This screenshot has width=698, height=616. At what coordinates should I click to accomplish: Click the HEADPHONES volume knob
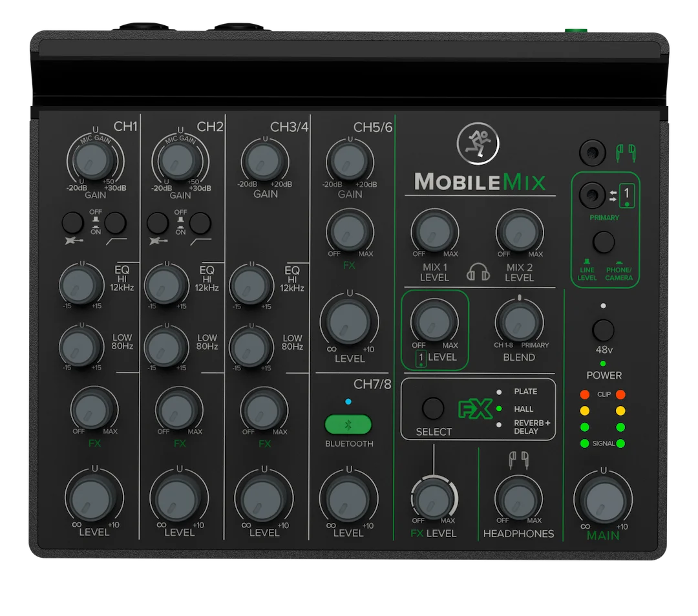click(518, 498)
